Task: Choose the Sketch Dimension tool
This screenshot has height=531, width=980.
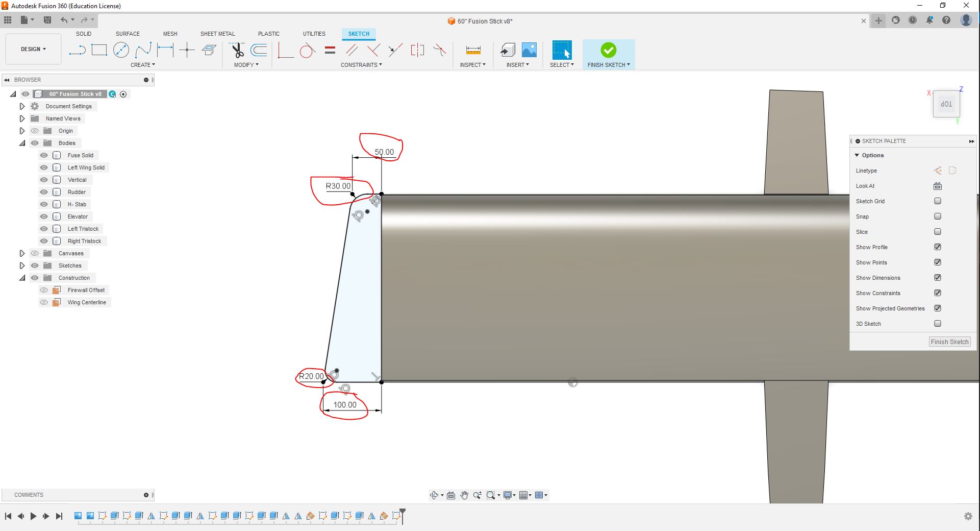Action: (165, 50)
